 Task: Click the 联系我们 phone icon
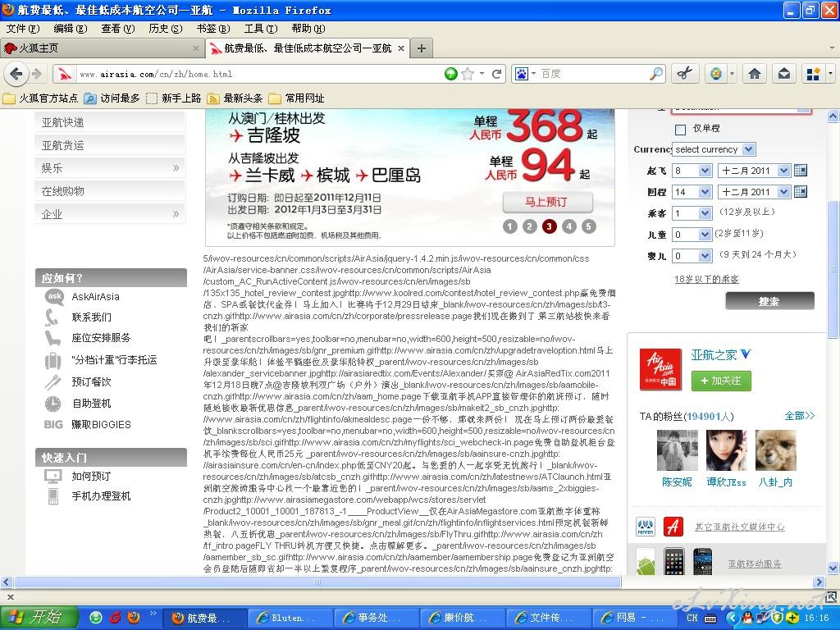pyautogui.click(x=52, y=317)
